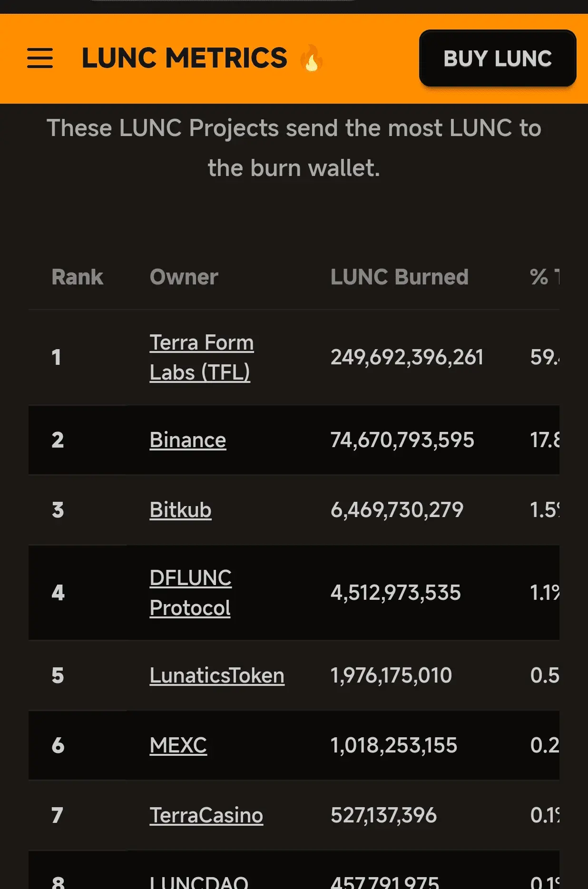Open the Bitkub owner link

click(180, 510)
